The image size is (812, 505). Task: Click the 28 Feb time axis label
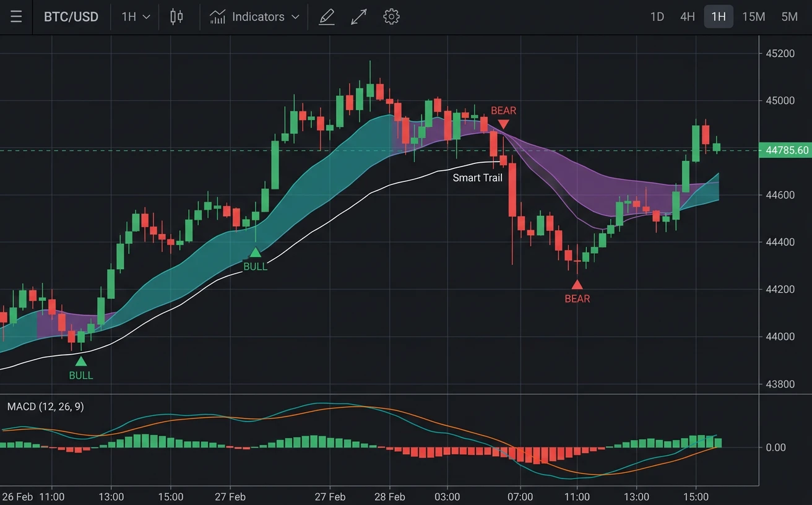tap(389, 497)
